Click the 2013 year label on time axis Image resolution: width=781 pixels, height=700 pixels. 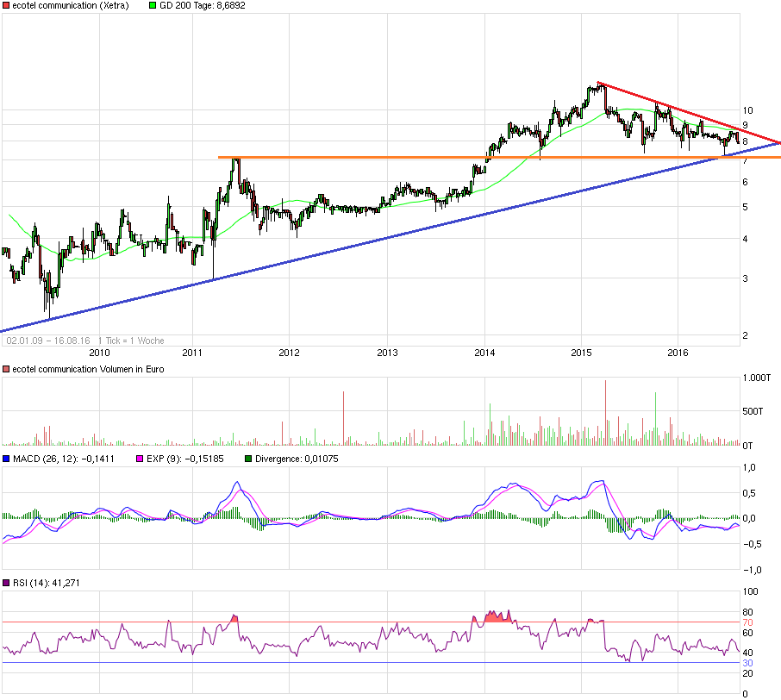[x=387, y=353]
